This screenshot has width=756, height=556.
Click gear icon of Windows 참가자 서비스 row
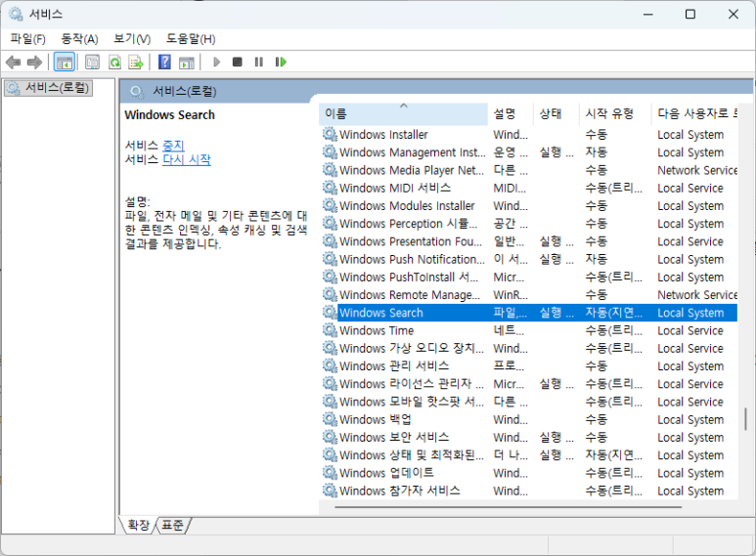[330, 491]
